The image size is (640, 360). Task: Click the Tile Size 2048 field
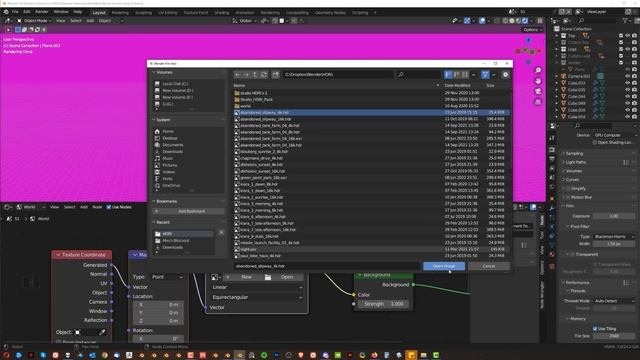[x=614, y=336]
